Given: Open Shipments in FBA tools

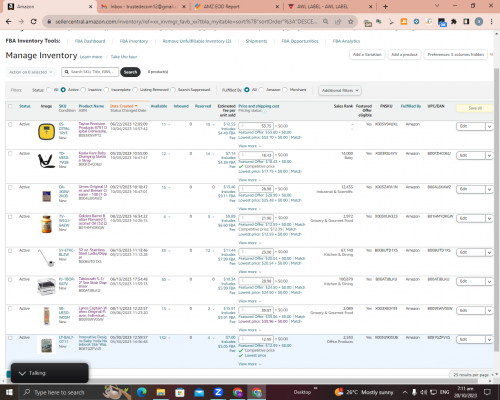Looking at the screenshot, I should [x=256, y=41].
